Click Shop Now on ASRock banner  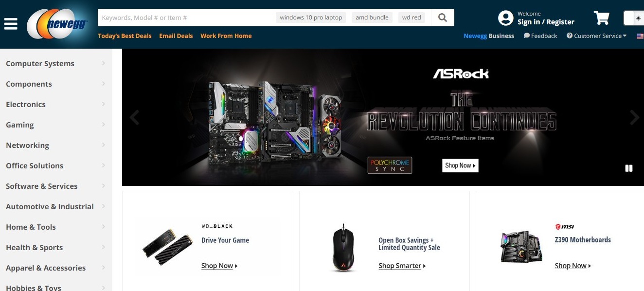(460, 165)
